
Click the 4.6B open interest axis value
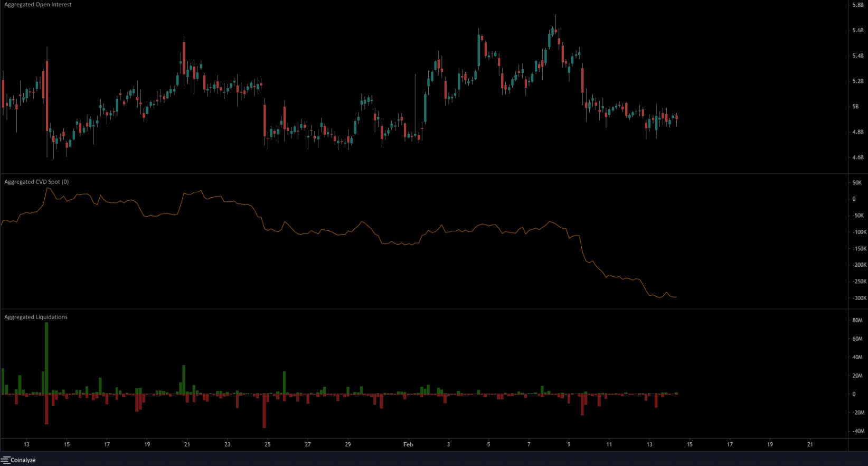tap(857, 157)
